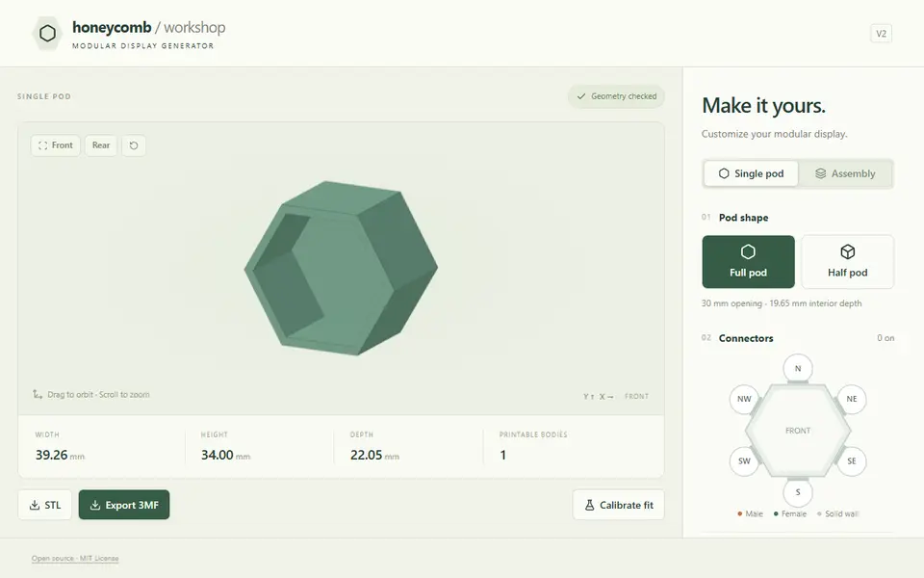Click the 'MODULAR DISPLAY GENERATOR' subtitle
The image size is (924, 578).
coord(143,45)
